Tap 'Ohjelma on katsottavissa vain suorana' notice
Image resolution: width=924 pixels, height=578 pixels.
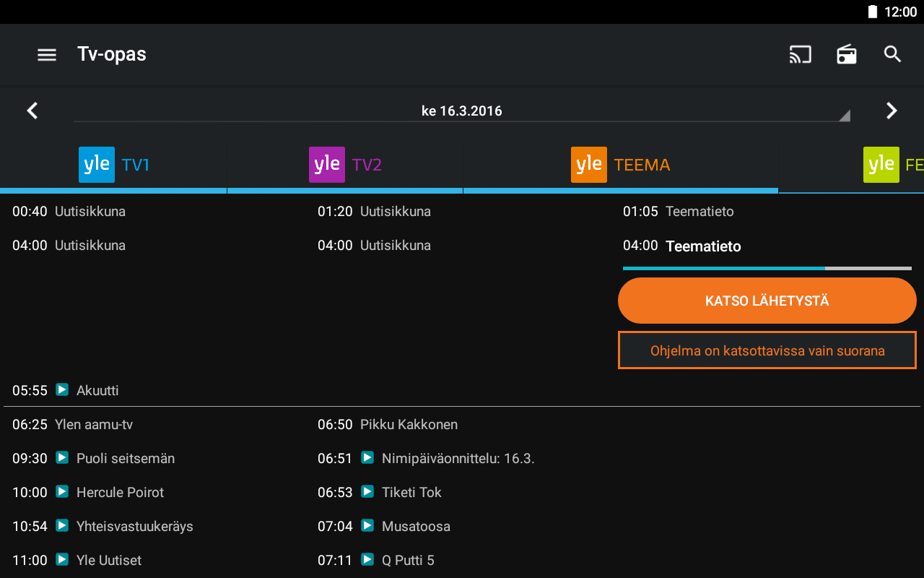(x=767, y=350)
